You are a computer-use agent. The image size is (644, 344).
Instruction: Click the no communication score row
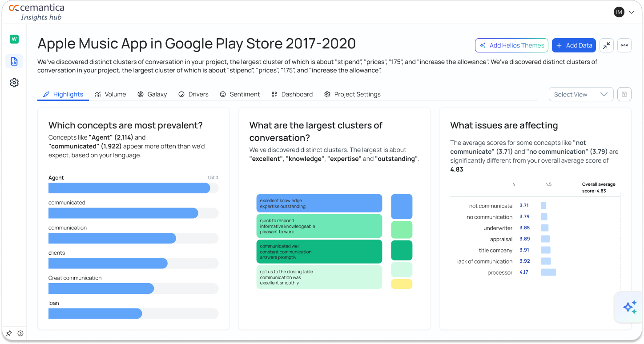(x=507, y=217)
